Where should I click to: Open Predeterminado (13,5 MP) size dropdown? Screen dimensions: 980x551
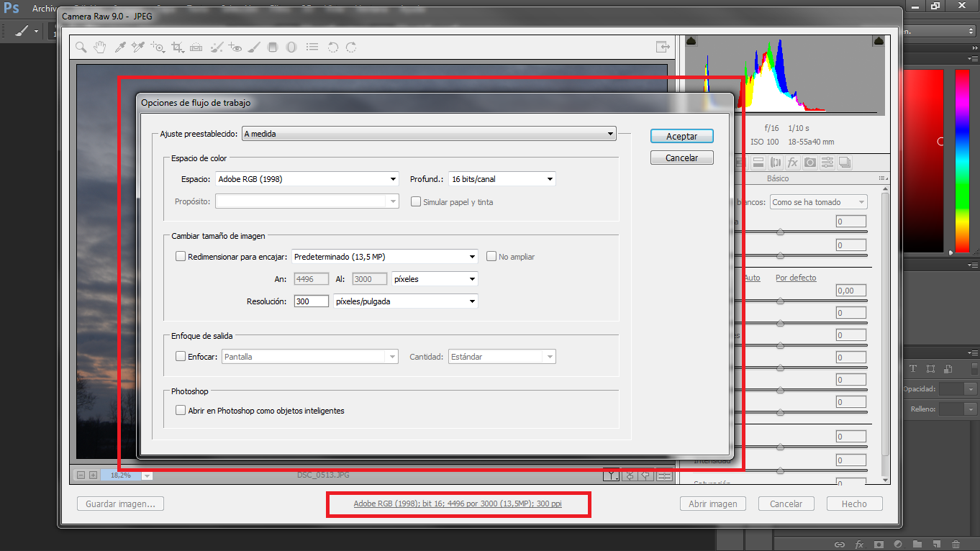(385, 257)
